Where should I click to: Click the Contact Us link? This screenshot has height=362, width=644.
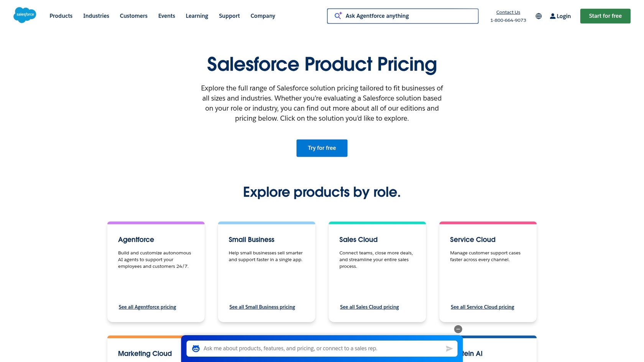(x=508, y=12)
